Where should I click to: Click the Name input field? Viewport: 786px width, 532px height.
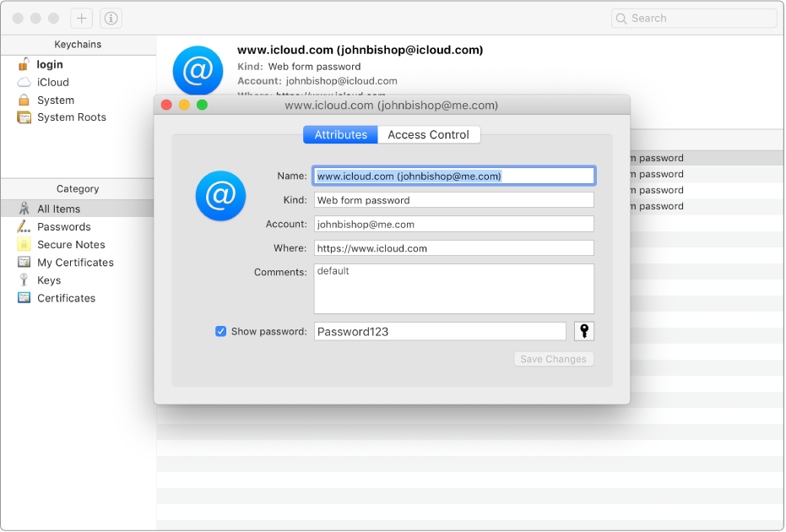pos(453,176)
